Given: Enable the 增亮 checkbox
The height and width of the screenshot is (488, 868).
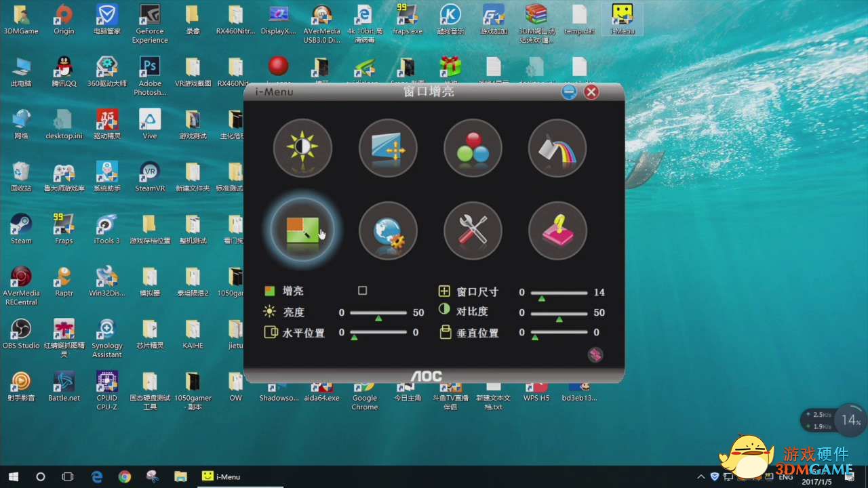Looking at the screenshot, I should click(x=362, y=291).
